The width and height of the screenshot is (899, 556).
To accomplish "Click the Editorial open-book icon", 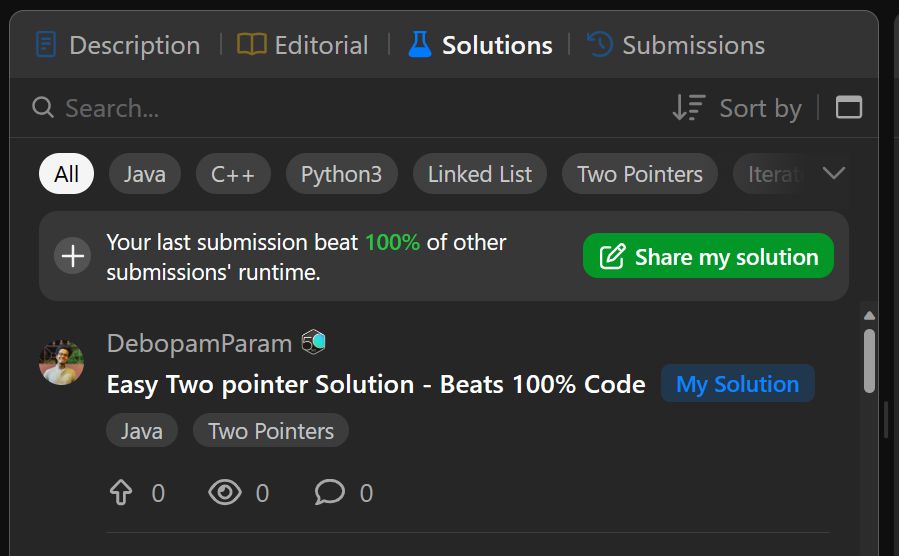I will pyautogui.click(x=252, y=45).
